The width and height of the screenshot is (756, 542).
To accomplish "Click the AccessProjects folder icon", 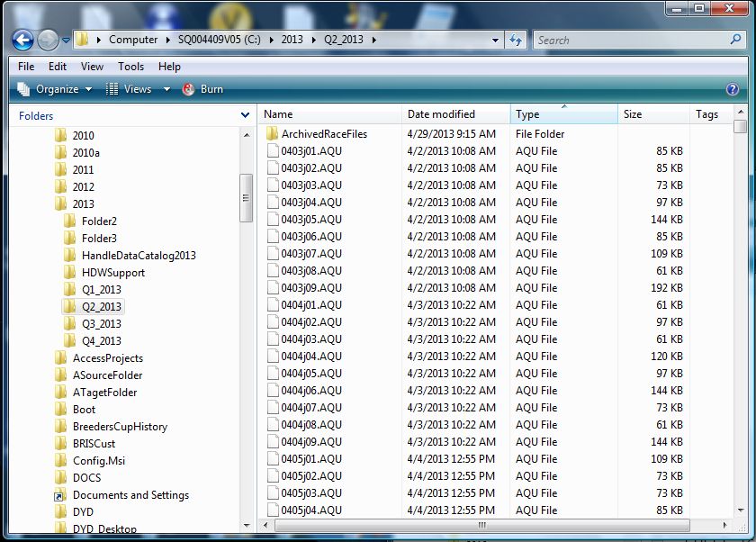I will (61, 357).
